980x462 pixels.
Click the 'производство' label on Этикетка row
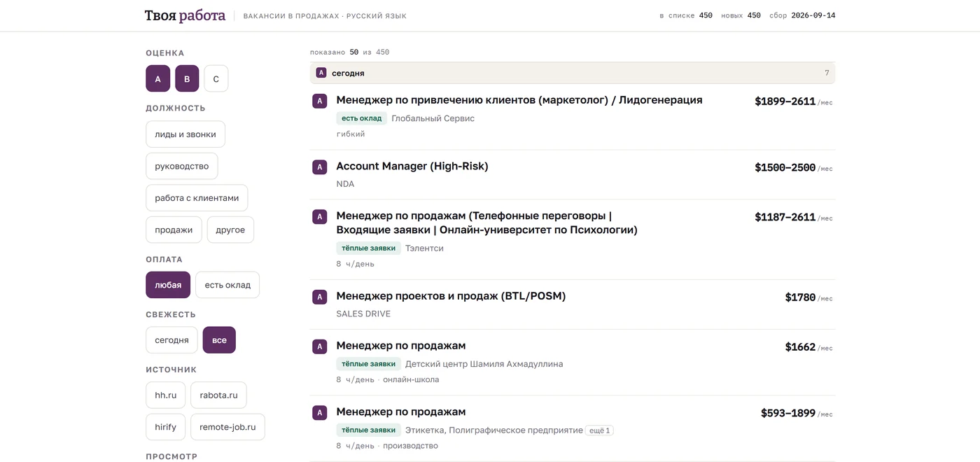coord(410,445)
